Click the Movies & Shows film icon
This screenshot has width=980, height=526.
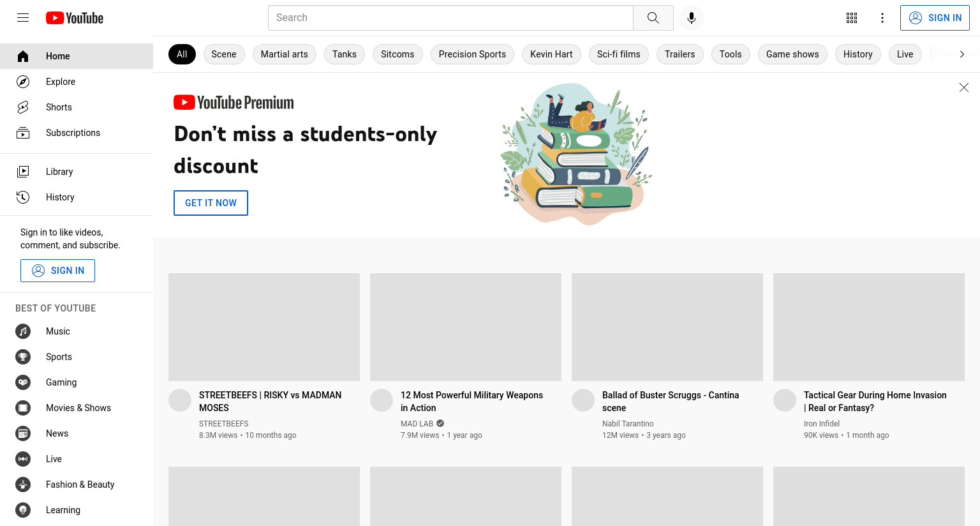coord(23,408)
